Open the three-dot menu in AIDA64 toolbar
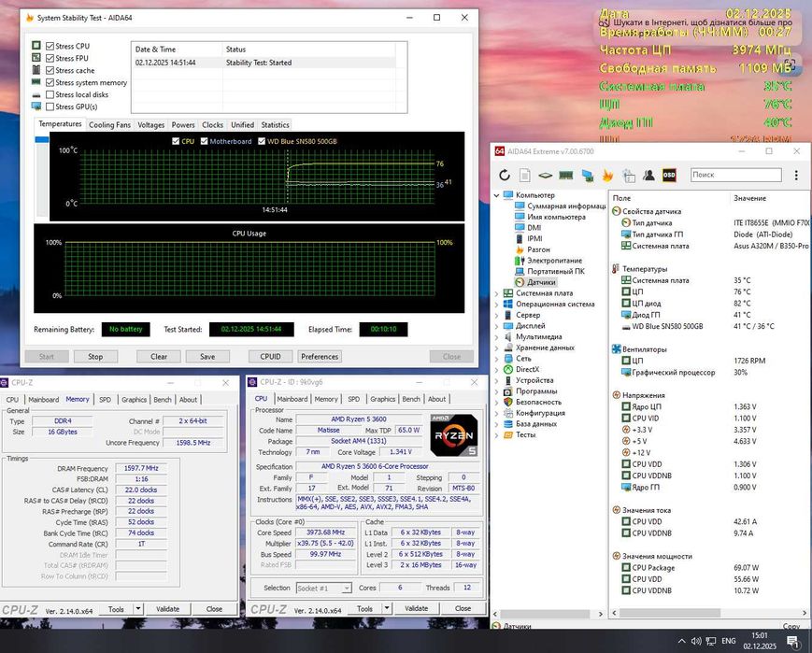This screenshot has width=812, height=653. (x=796, y=175)
